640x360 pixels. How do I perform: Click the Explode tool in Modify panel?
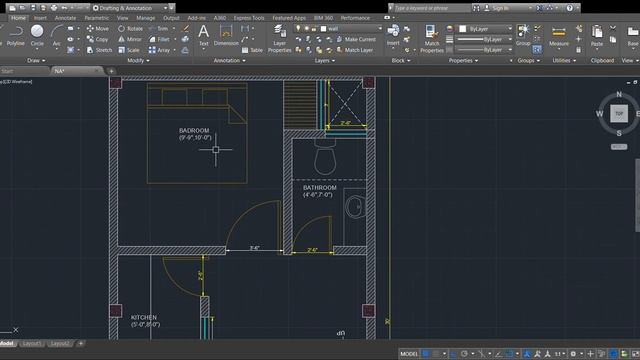(185, 39)
